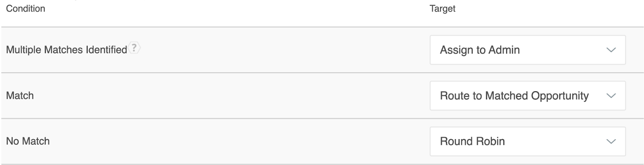Expand the Round Robin target dropdown
Image resolution: width=644 pixels, height=165 pixels.
click(x=528, y=141)
